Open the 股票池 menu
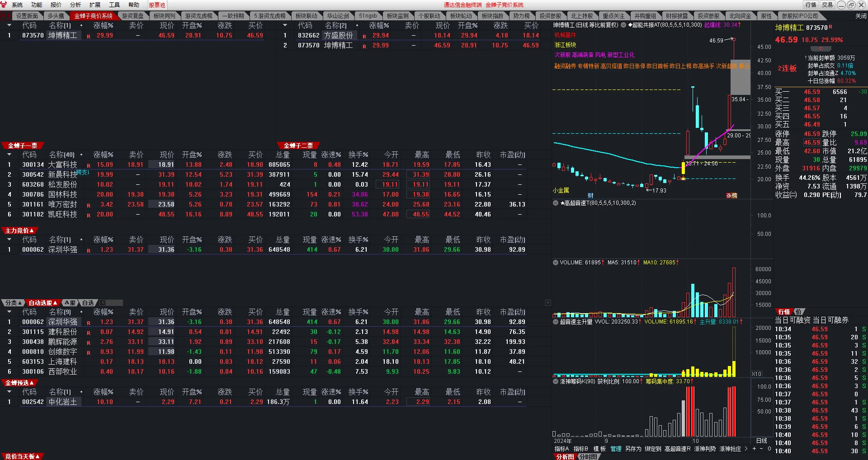The width and height of the screenshot is (868, 460). point(157,5)
